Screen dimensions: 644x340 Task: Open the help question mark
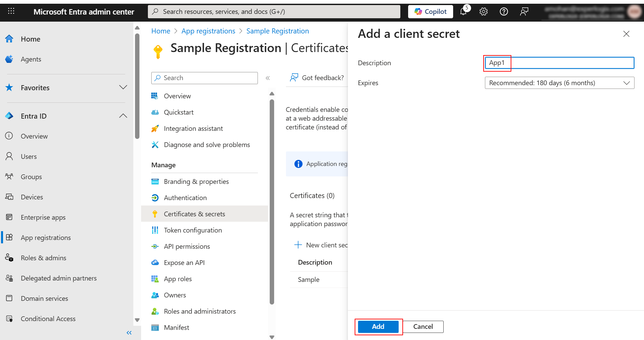504,11
